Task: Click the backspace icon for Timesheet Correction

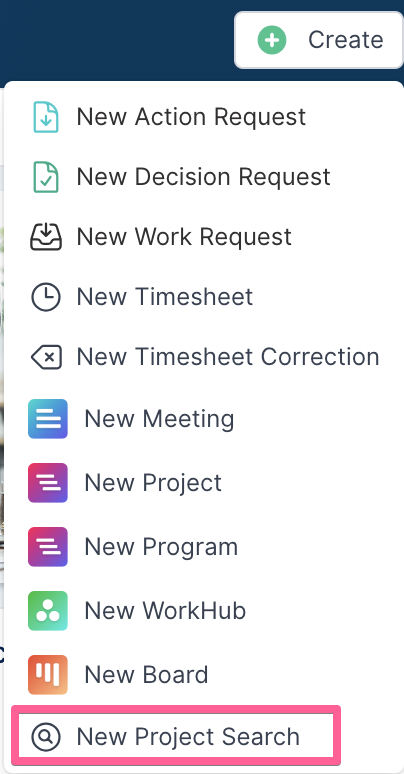Action: point(46,356)
